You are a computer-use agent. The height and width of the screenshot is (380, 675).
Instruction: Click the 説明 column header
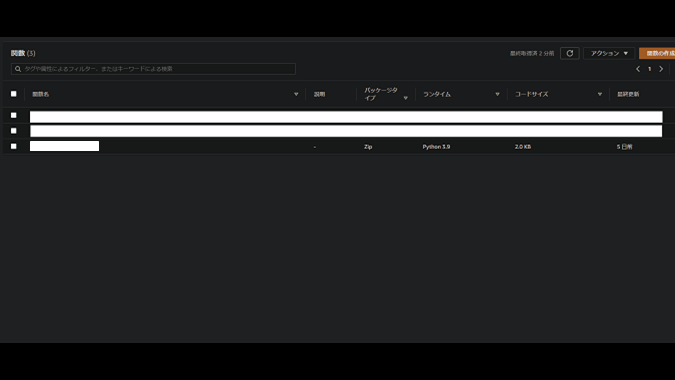pos(319,94)
